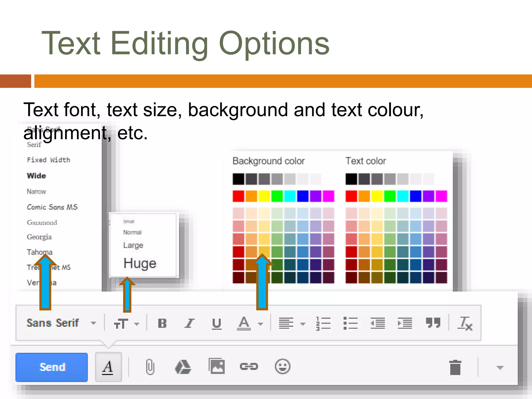The height and width of the screenshot is (399, 532).
Task: Choose Normal text size
Action: click(x=132, y=232)
